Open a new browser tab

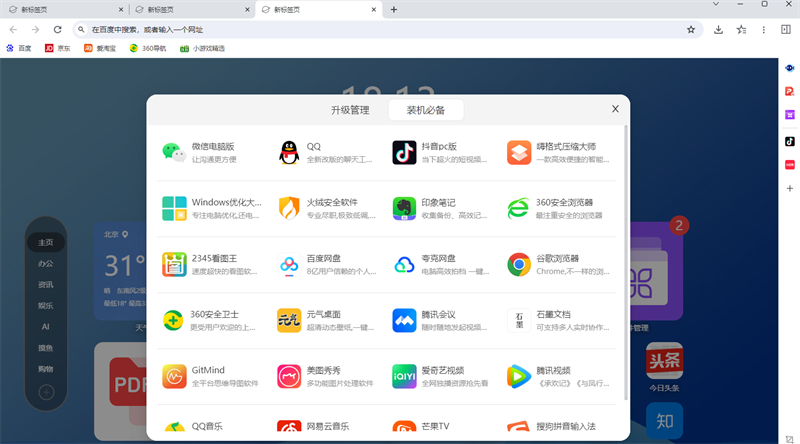(x=393, y=9)
